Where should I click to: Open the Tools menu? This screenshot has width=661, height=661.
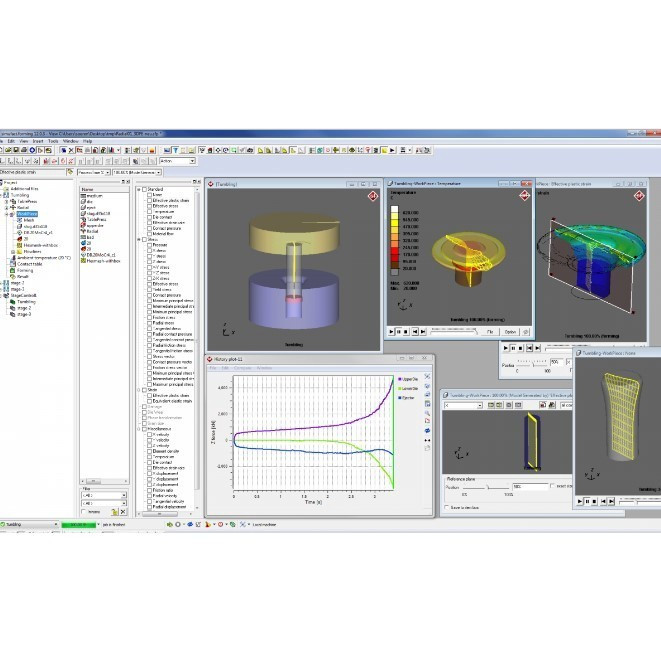coord(53,141)
